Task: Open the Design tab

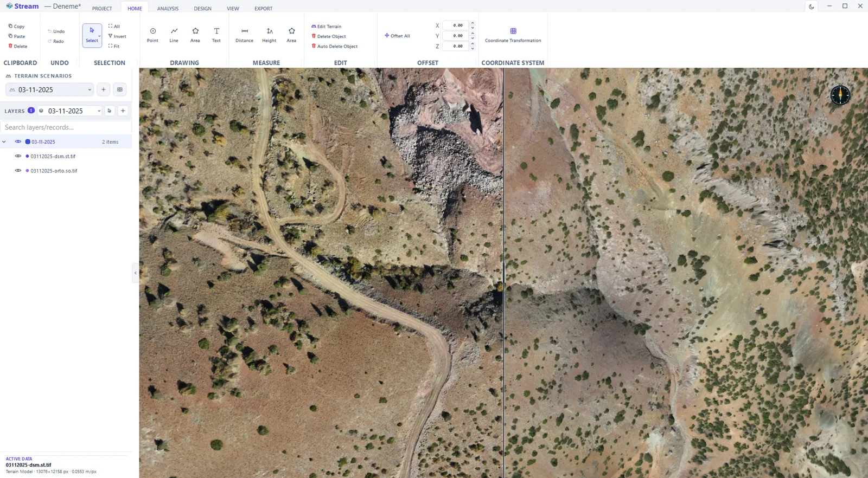Action: click(203, 8)
